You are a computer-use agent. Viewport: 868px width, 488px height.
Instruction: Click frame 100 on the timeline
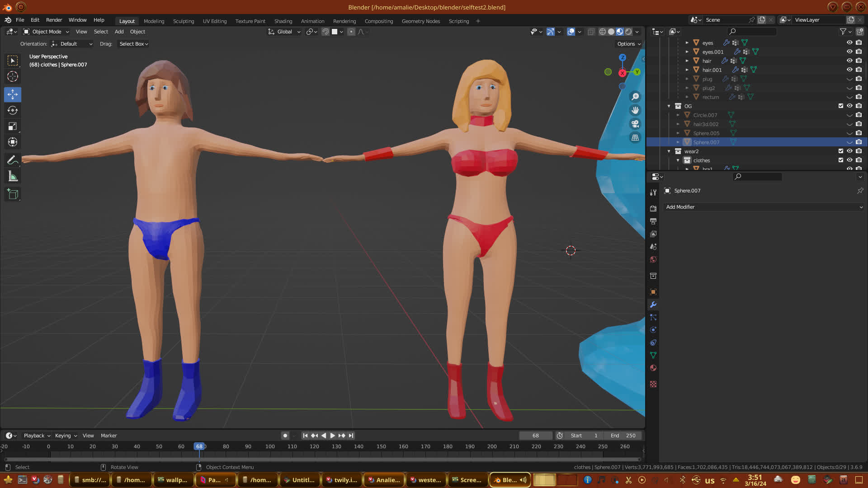(x=270, y=446)
